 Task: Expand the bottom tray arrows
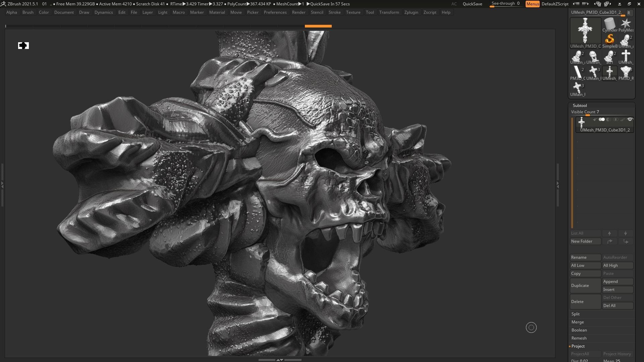point(280,360)
